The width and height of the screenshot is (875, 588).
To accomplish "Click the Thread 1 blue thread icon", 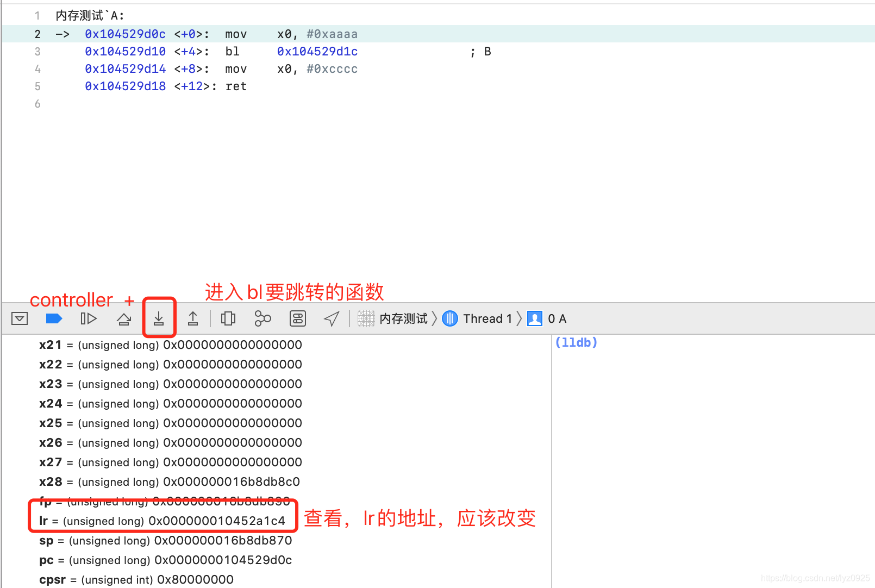I will [x=450, y=318].
